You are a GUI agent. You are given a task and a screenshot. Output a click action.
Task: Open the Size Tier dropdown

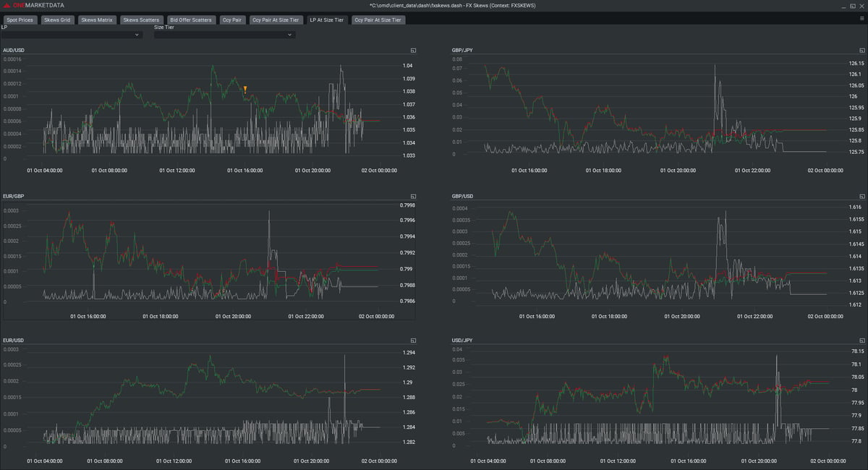coord(224,34)
